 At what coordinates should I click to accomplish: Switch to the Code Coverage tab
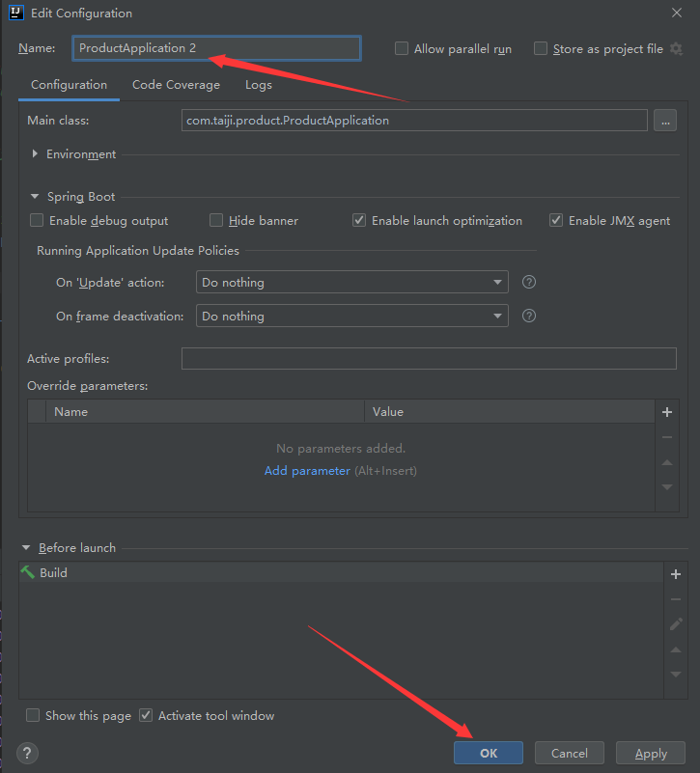coord(176,85)
